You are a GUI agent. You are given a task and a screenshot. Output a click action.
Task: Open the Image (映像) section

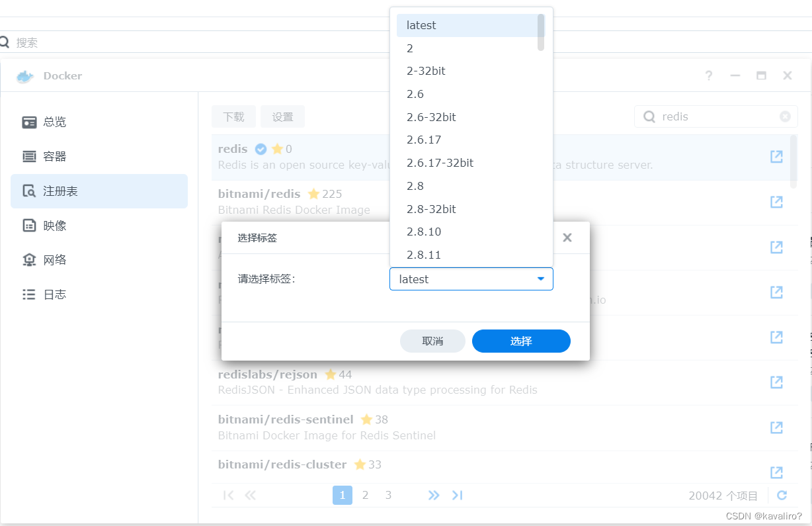(x=99, y=226)
